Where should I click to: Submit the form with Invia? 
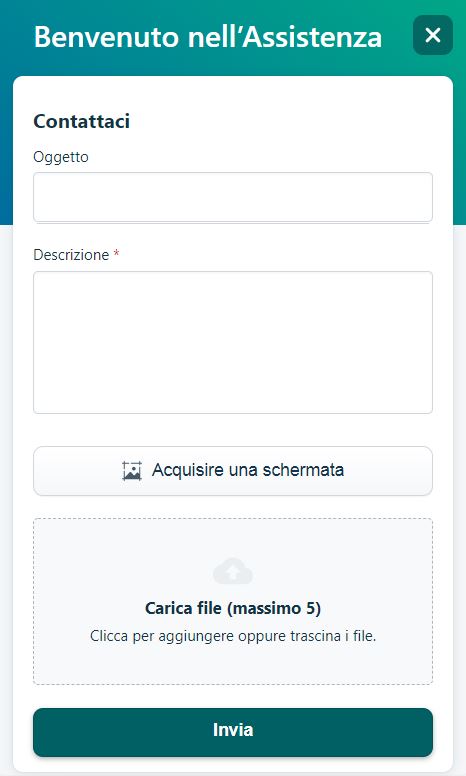(233, 732)
